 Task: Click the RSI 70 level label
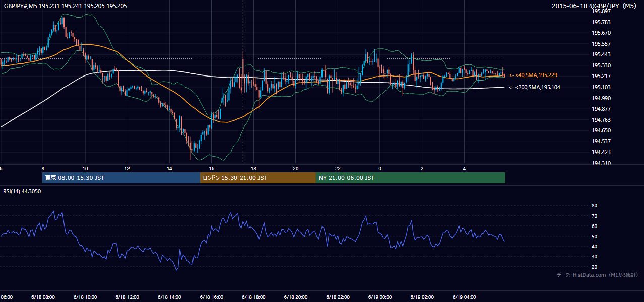(594, 216)
